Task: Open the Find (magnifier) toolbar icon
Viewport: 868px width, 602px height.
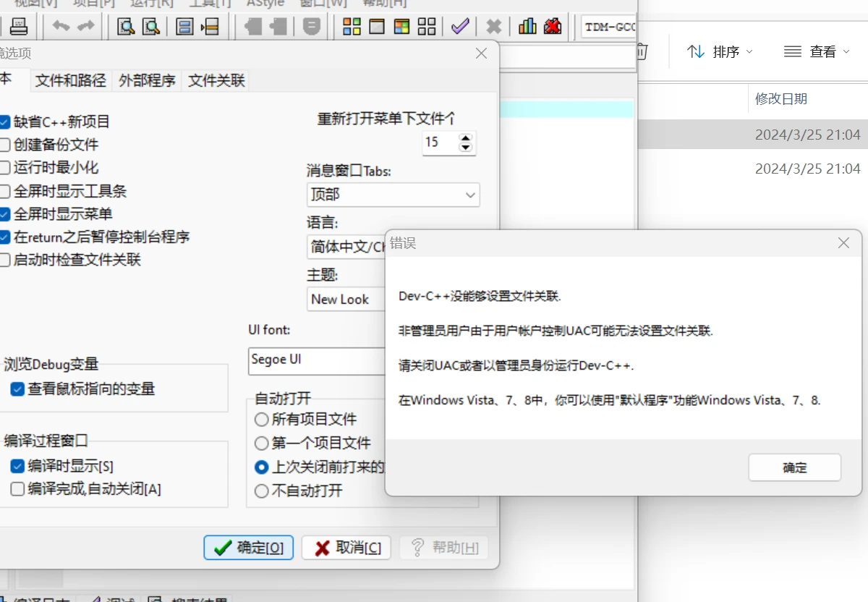Action: point(127,27)
